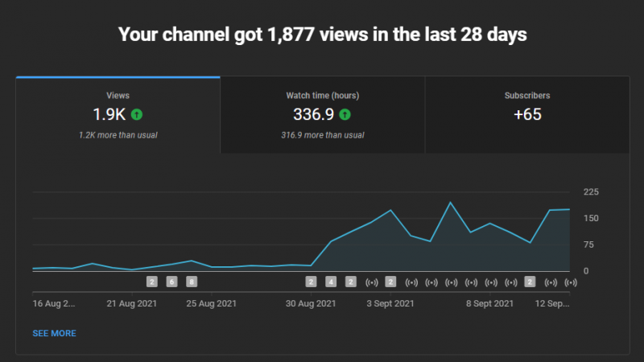Screen dimensions: 644x362
Task: Click the '8' videos published marker
Action: click(192, 282)
